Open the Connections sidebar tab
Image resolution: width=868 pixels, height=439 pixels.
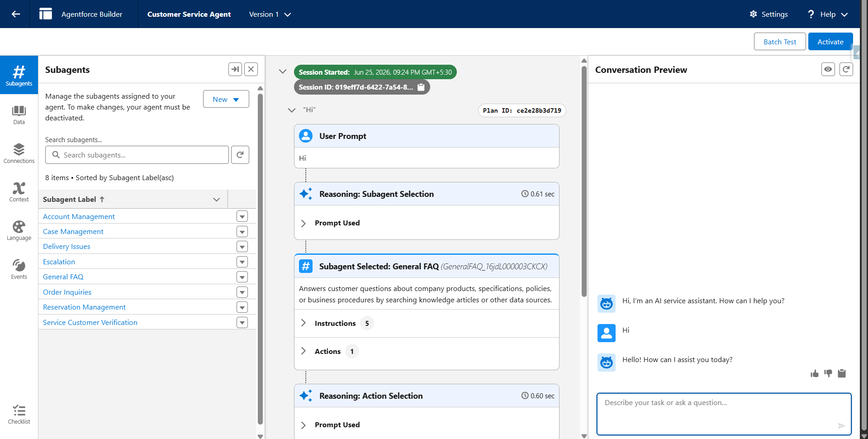pyautogui.click(x=19, y=153)
